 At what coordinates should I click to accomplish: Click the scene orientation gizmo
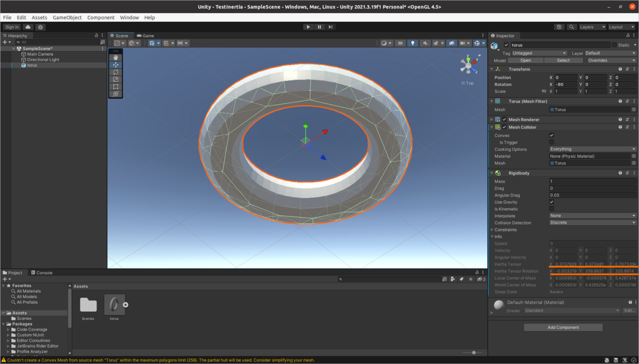pos(469,65)
